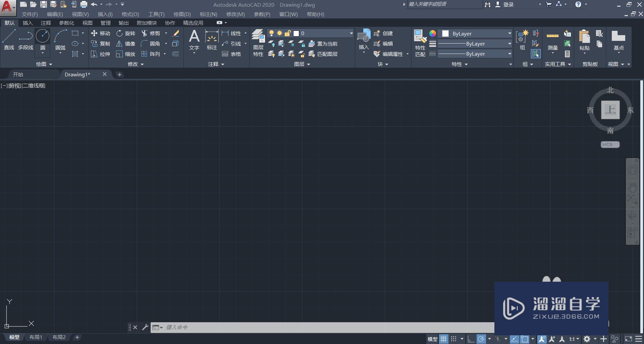Switch to the 插入 ribbon tab

click(28, 23)
